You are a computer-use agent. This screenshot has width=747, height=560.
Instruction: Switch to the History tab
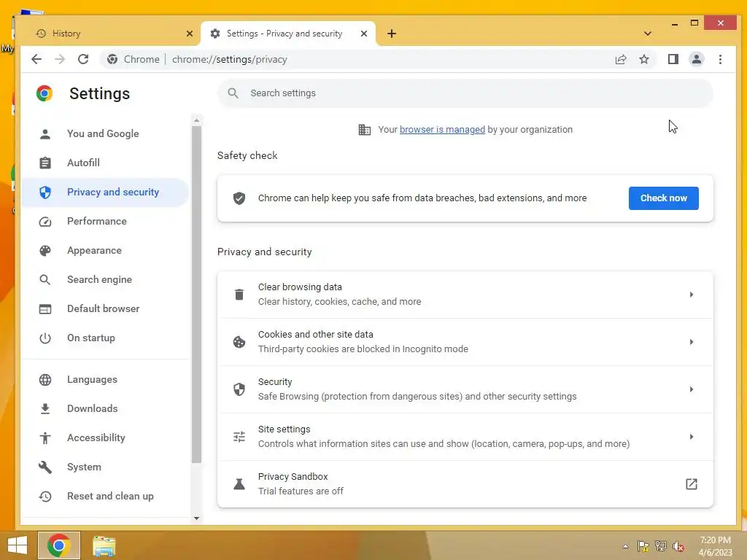(x=111, y=34)
